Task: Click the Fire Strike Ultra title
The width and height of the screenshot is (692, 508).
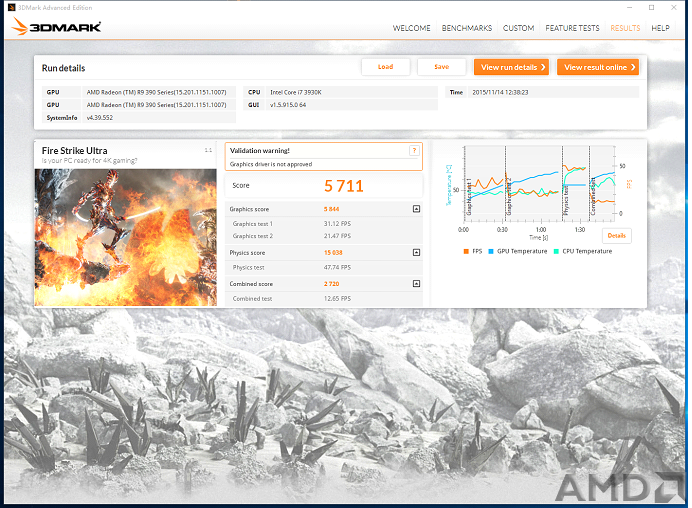Action: pos(74,151)
